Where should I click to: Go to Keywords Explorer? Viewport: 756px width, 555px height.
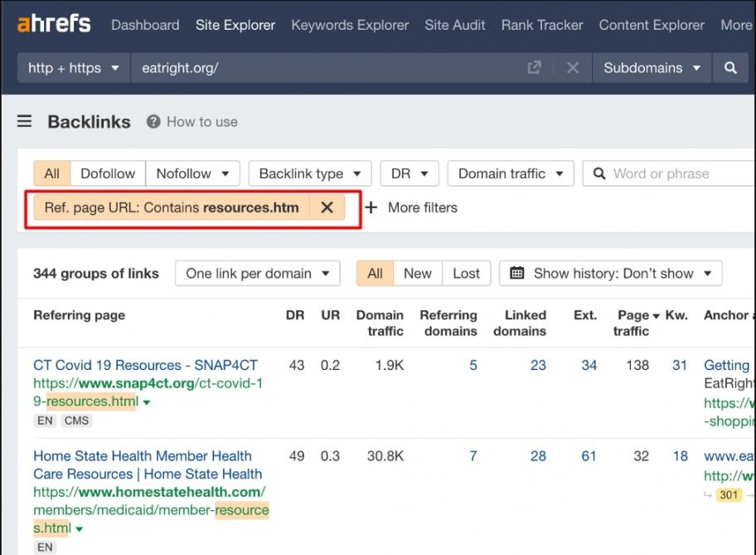[x=350, y=25]
